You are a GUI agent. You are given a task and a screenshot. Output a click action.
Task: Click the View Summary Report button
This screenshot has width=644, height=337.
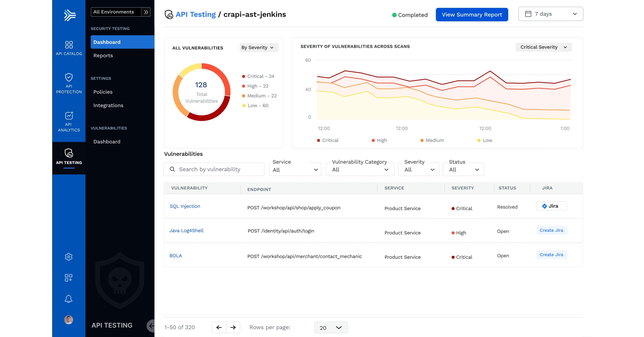[472, 15]
